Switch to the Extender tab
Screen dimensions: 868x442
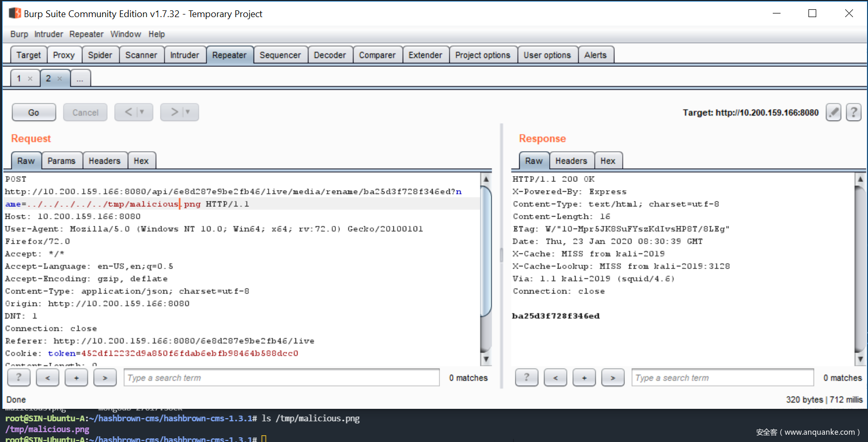click(x=425, y=55)
